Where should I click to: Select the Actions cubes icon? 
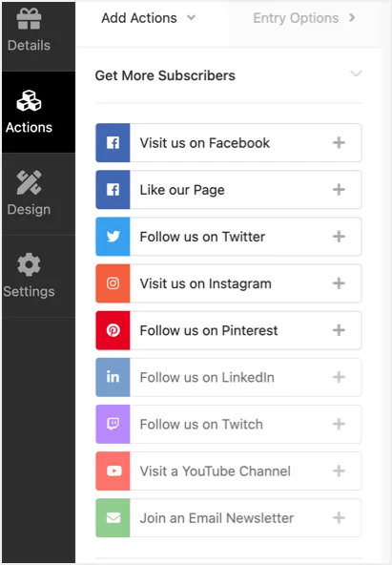[x=29, y=101]
